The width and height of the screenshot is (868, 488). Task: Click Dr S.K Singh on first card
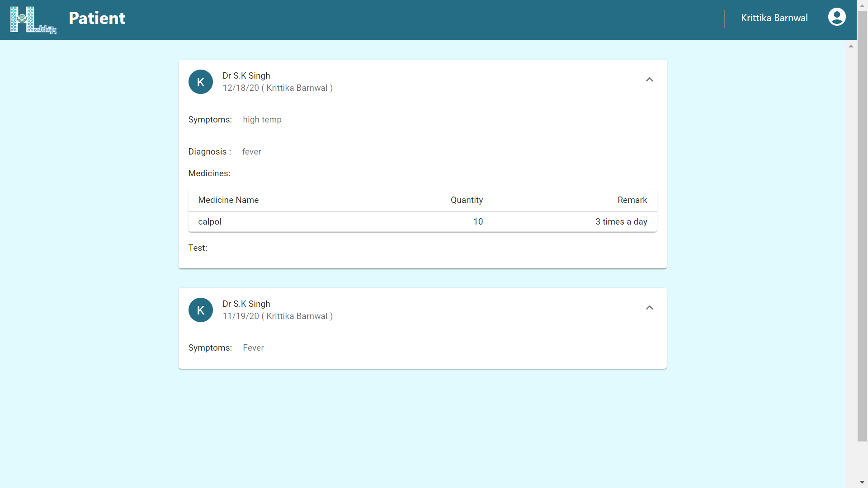tap(246, 76)
